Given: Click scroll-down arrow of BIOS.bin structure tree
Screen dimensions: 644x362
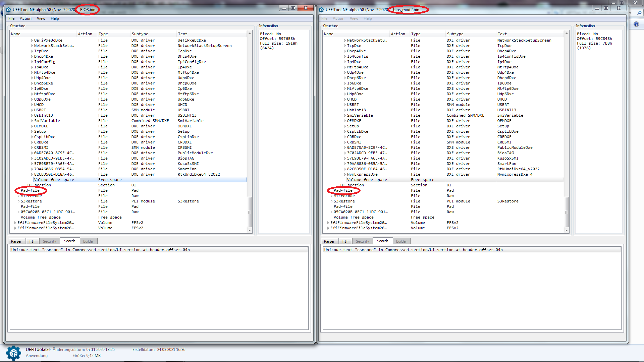Looking at the screenshot, I should [250, 231].
